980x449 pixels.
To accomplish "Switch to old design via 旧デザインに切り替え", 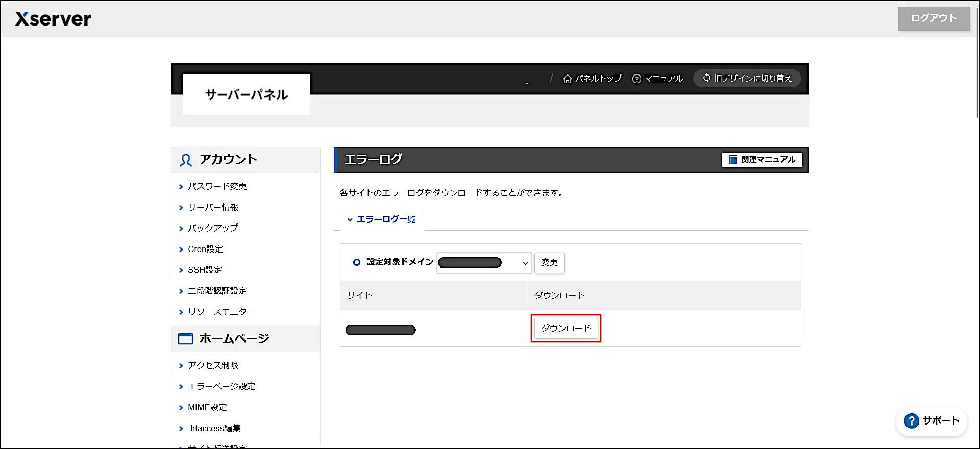I will pos(747,78).
